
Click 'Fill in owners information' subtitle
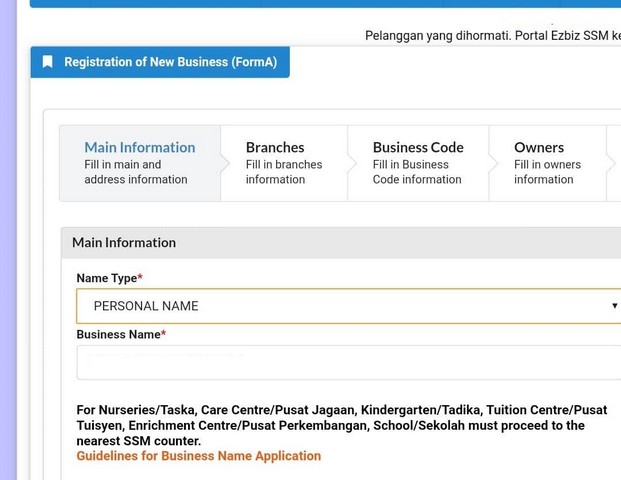tap(544, 172)
